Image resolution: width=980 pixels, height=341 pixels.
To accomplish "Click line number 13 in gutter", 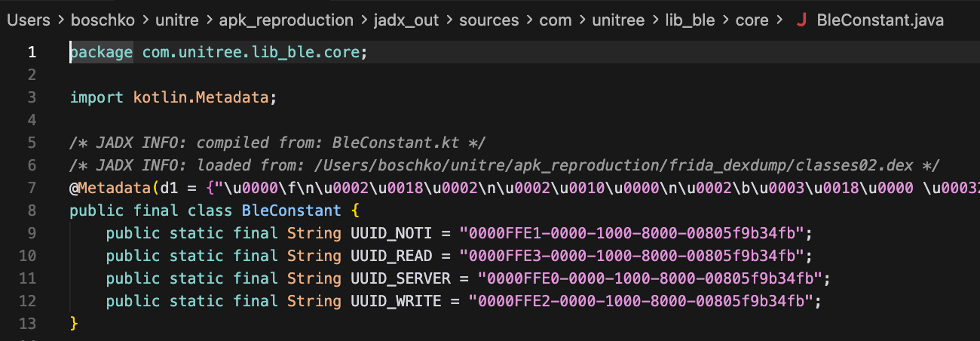I will (26, 324).
